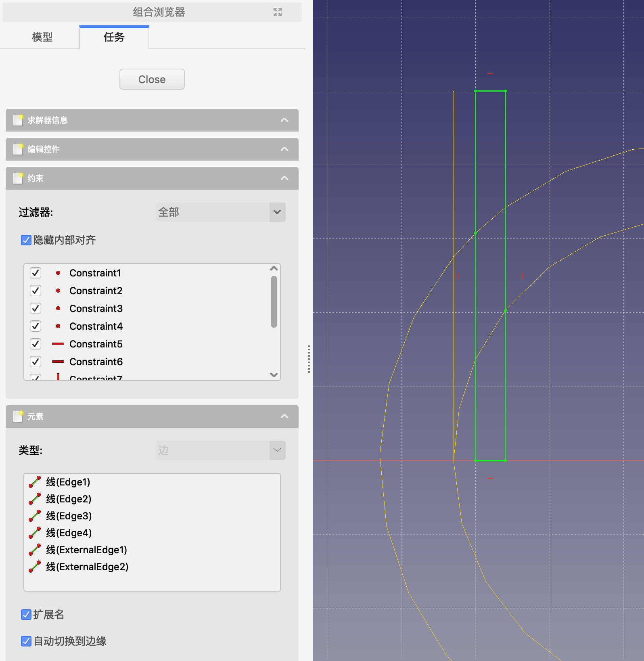644x661 pixels.
Task: Toggle the 扩展名 checkbox
Action: 26,615
